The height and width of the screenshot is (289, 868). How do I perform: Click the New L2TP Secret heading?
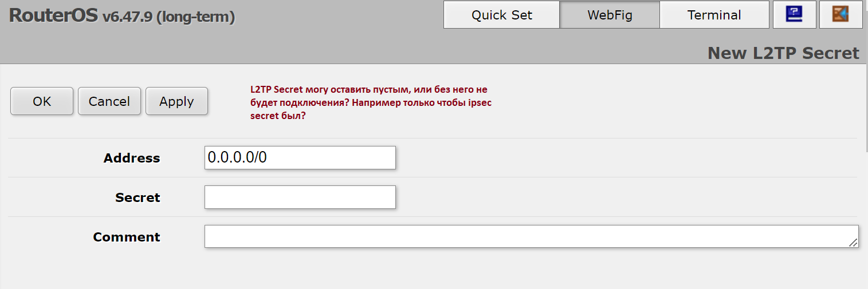[x=783, y=53]
